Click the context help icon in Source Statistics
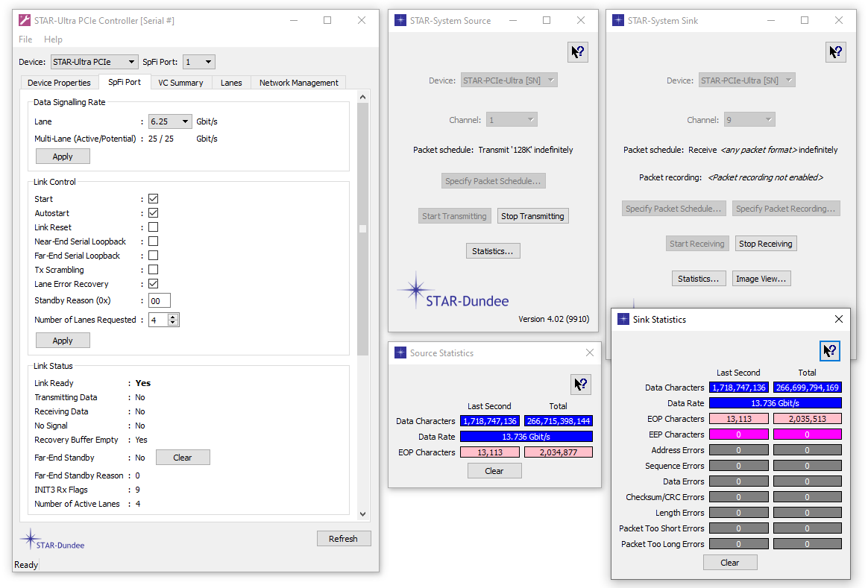 (581, 385)
